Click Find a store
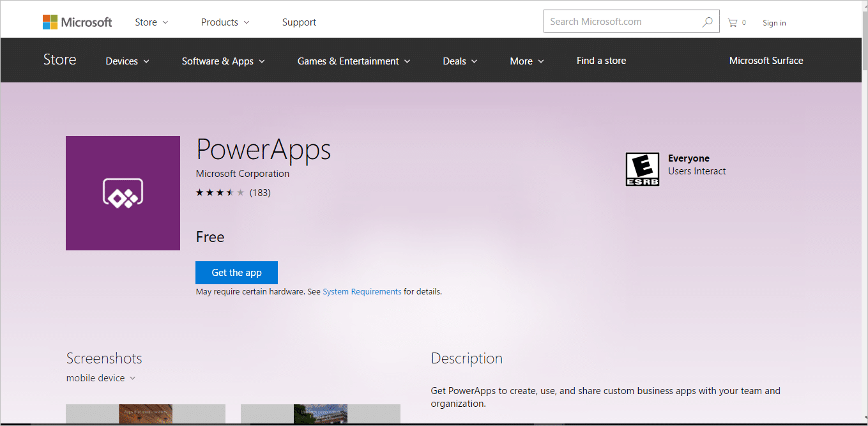868x426 pixels. 601,61
